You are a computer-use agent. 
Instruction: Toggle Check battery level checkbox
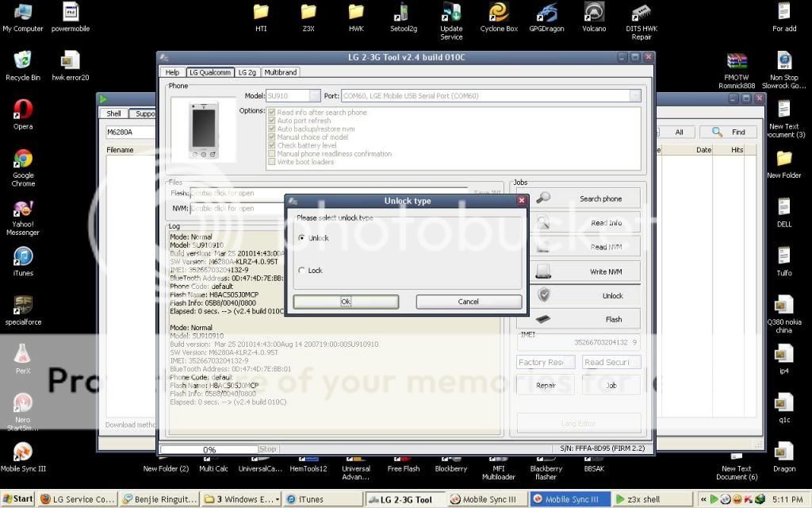tap(272, 145)
